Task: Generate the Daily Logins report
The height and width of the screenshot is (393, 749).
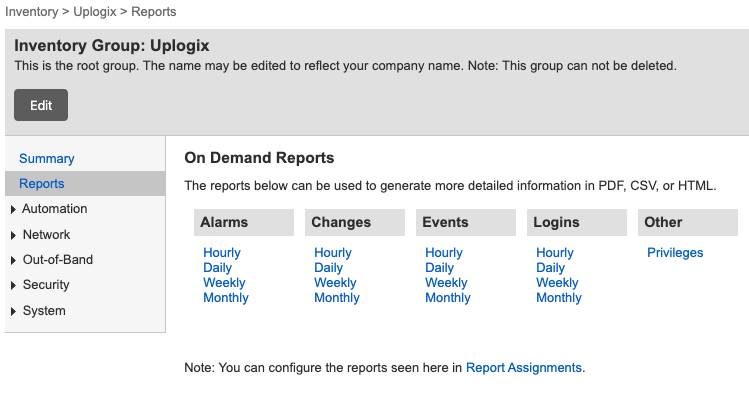Action: coord(550,267)
